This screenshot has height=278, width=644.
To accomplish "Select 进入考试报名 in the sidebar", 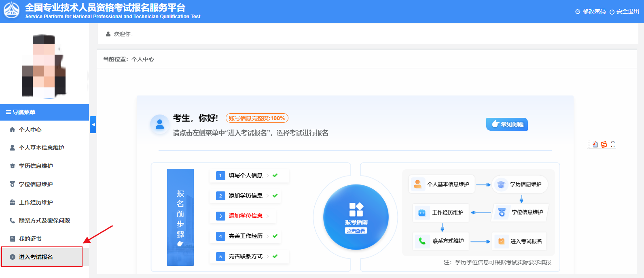I will pyautogui.click(x=36, y=257).
